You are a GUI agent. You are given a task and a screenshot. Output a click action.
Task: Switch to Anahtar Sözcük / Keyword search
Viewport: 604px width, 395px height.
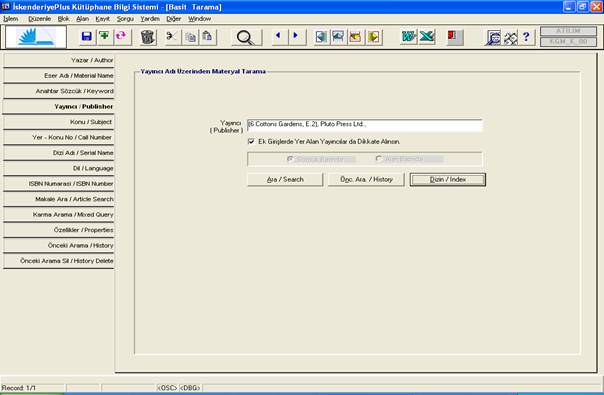pyautogui.click(x=59, y=91)
